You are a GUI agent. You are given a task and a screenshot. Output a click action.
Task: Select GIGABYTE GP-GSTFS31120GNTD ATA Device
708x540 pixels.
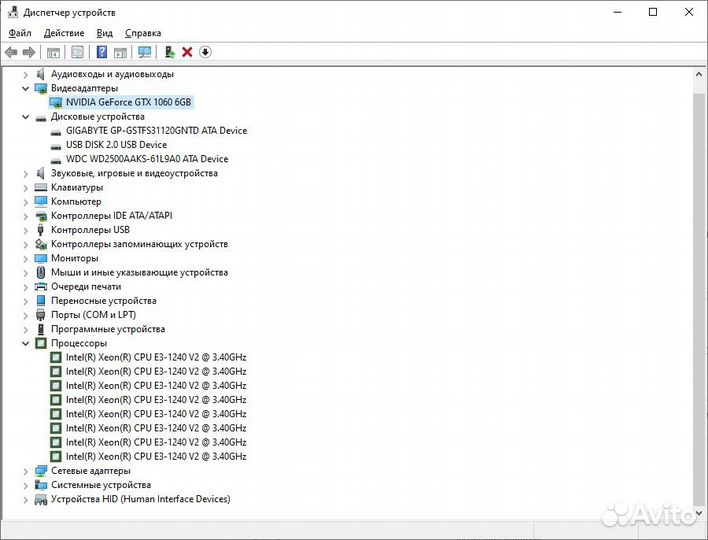(x=156, y=130)
